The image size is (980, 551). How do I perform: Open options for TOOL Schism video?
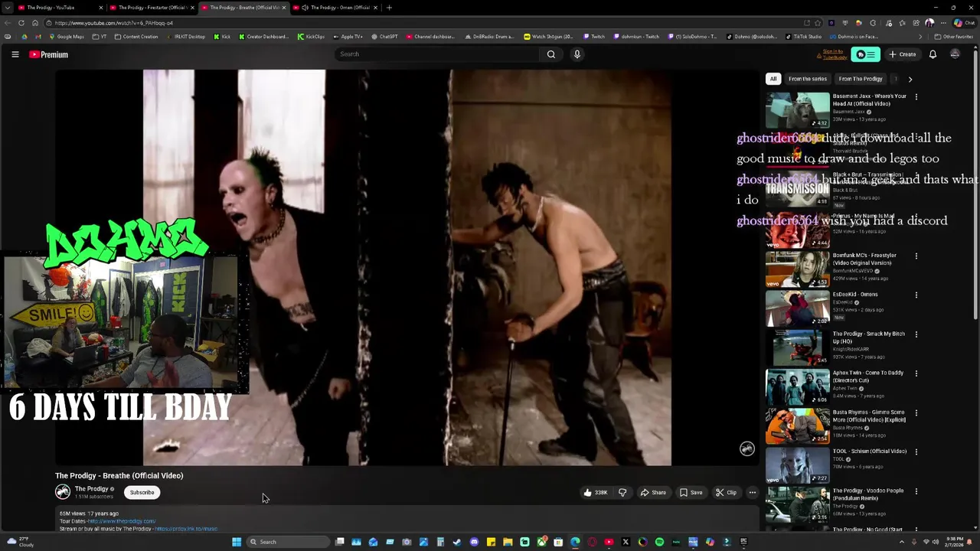pyautogui.click(x=916, y=452)
